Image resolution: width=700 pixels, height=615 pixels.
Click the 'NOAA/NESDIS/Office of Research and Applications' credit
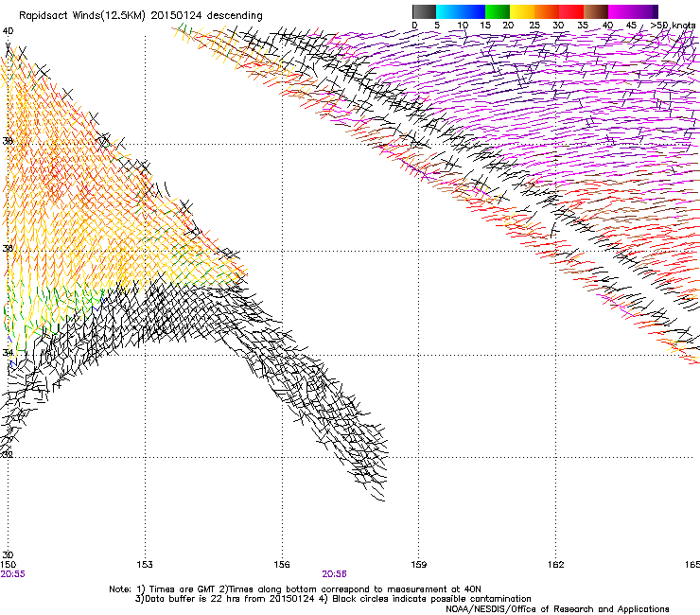tap(557, 609)
